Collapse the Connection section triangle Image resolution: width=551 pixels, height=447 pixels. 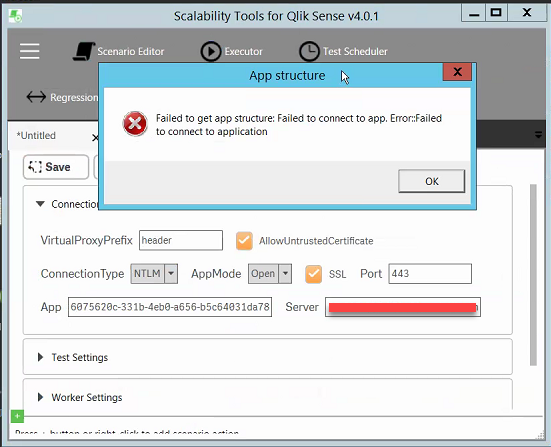(40, 204)
